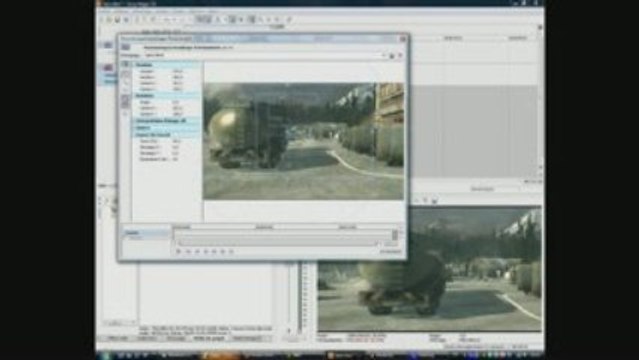
Task: Click the delete preset X icon
Action: pos(400,55)
